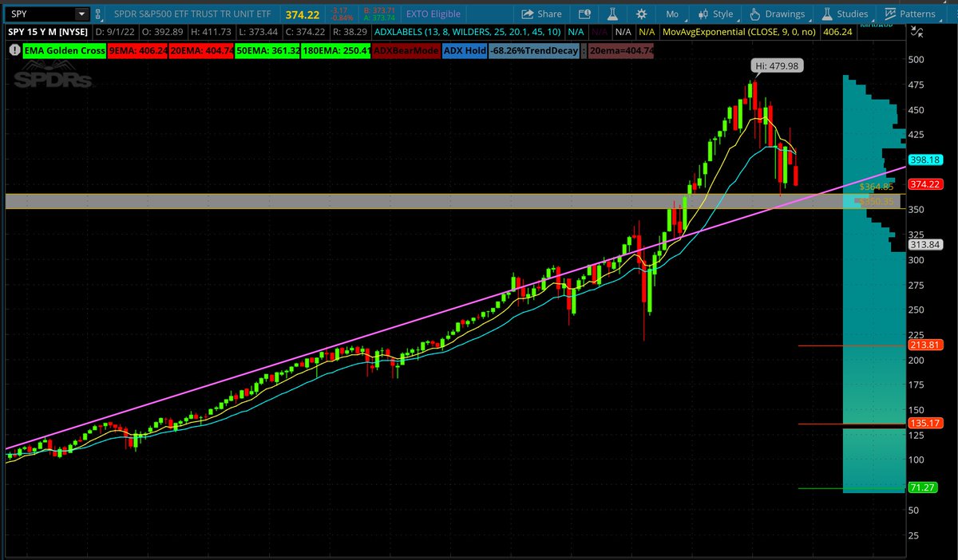The image size is (958, 560).
Task: Click the symbol link chain icon
Action: click(98, 14)
